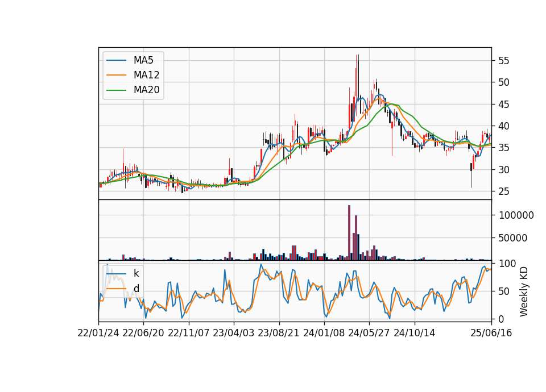Click the 30 price axis label
This screenshot has width=546, height=392.
504,170
